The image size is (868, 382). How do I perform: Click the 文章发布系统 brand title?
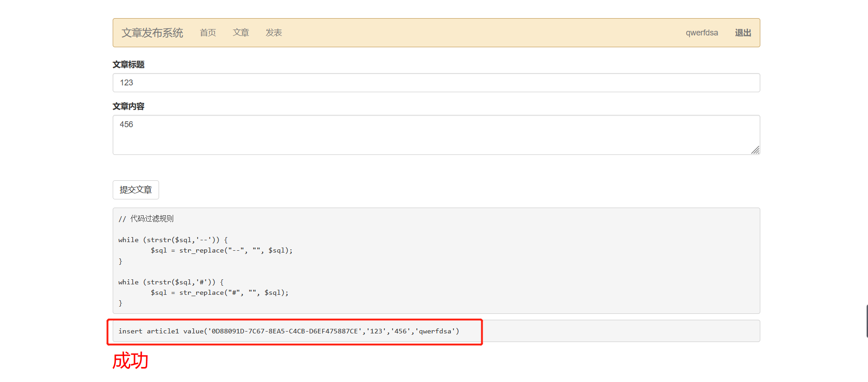pos(152,33)
